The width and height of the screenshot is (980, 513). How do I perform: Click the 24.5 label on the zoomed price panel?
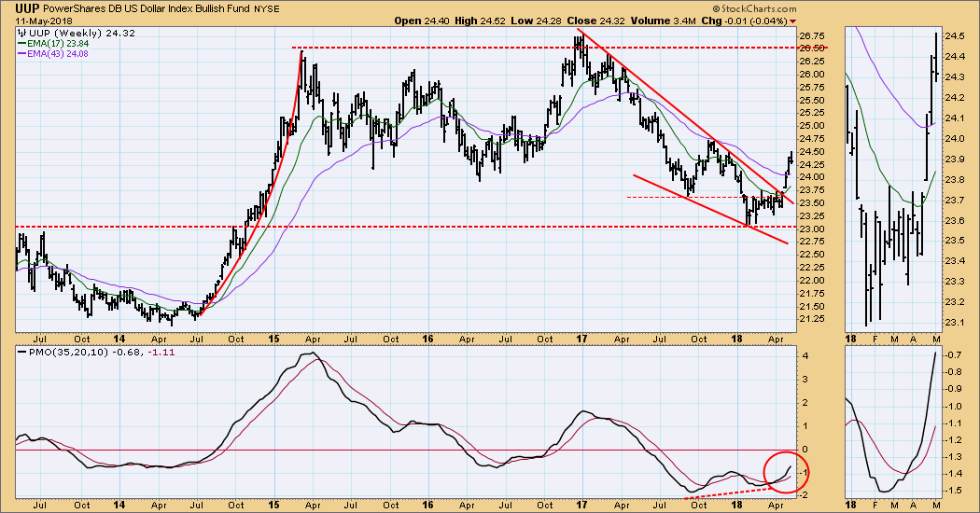tap(955, 36)
